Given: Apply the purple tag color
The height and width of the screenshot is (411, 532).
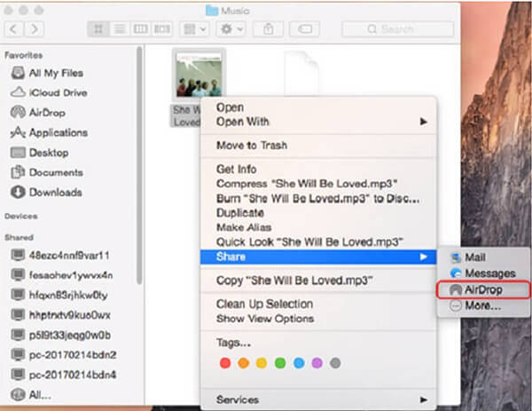Looking at the screenshot, I should [x=317, y=363].
